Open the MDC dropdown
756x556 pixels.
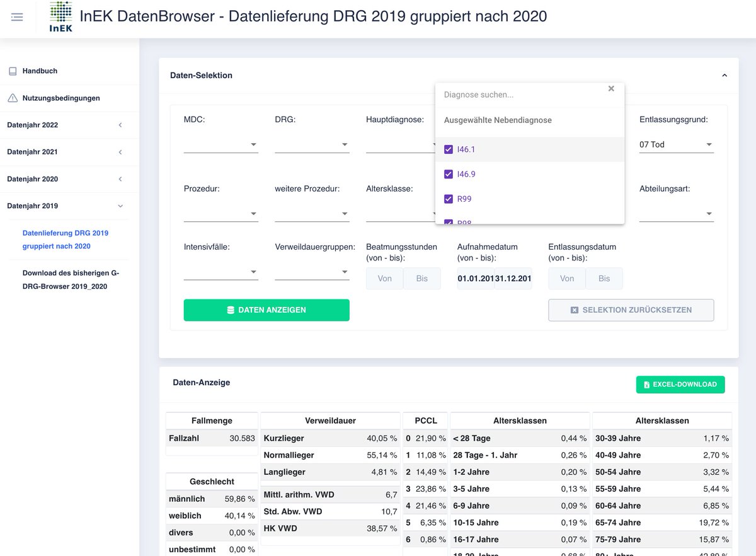click(221, 144)
